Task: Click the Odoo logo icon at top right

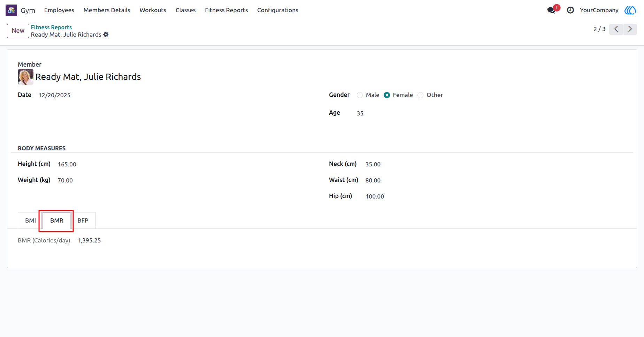Action: [630, 10]
